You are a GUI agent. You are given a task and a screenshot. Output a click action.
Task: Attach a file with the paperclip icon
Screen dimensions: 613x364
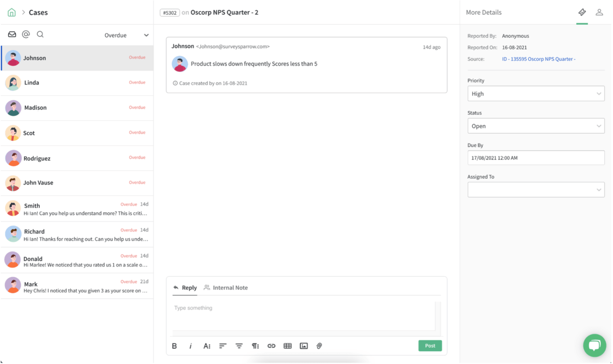[319, 346]
